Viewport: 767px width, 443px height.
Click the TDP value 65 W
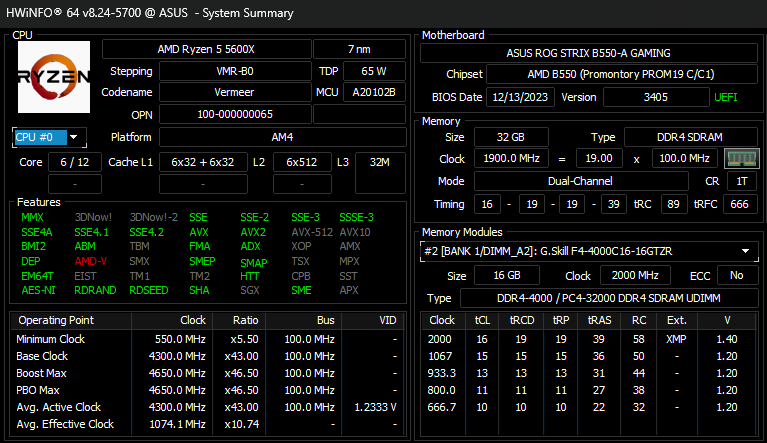374,71
